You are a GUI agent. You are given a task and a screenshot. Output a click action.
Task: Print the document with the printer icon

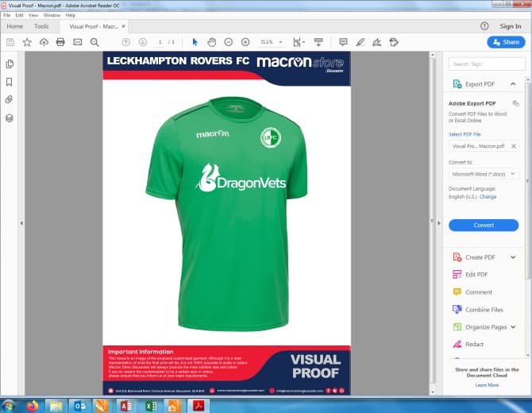click(60, 42)
